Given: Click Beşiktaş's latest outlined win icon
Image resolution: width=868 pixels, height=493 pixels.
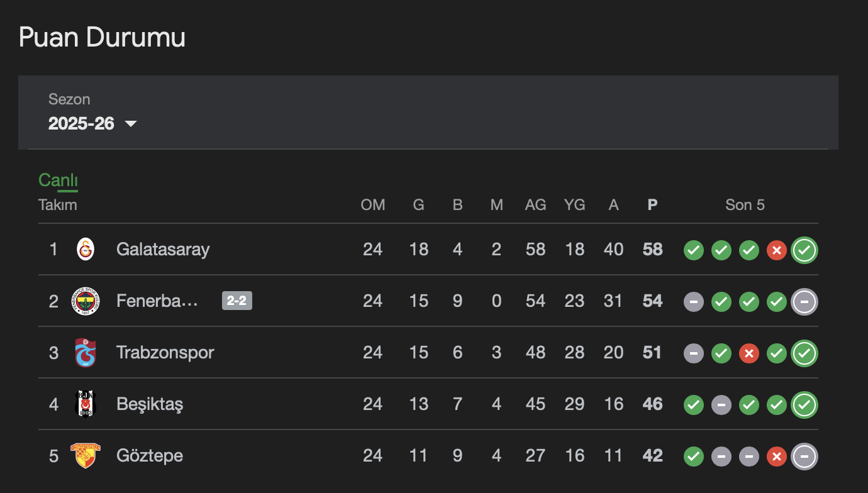Looking at the screenshot, I should click(804, 405).
